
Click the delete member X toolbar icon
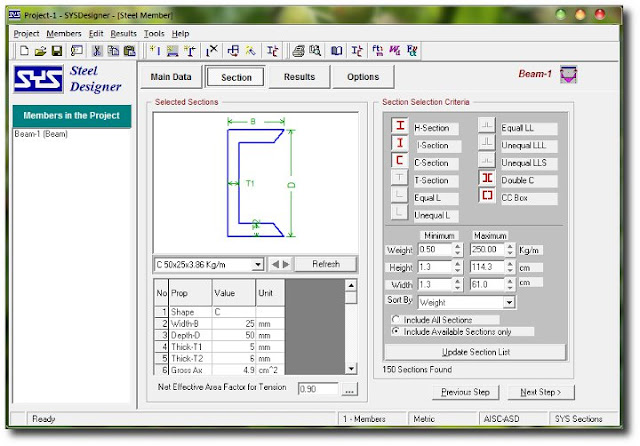point(211,51)
